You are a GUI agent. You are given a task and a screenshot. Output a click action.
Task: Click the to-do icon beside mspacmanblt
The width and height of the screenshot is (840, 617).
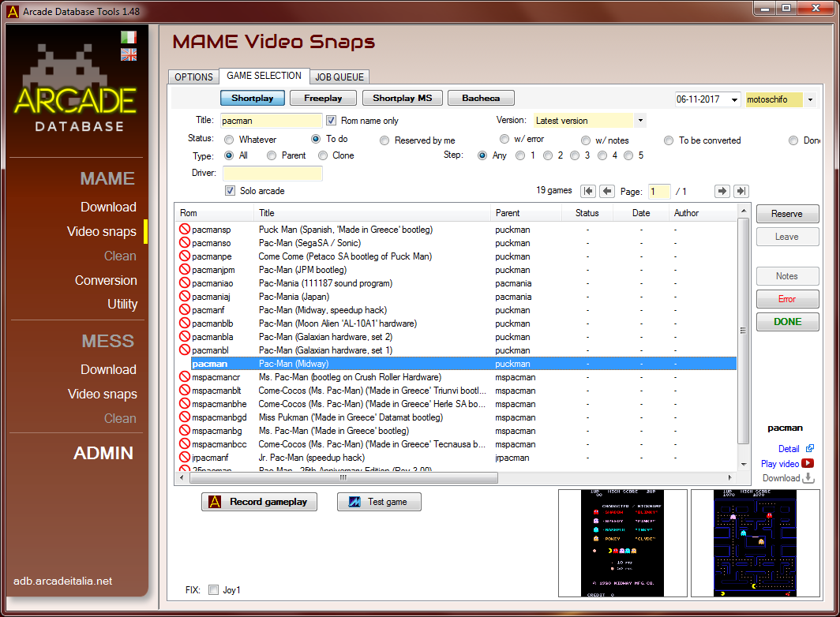(x=185, y=391)
